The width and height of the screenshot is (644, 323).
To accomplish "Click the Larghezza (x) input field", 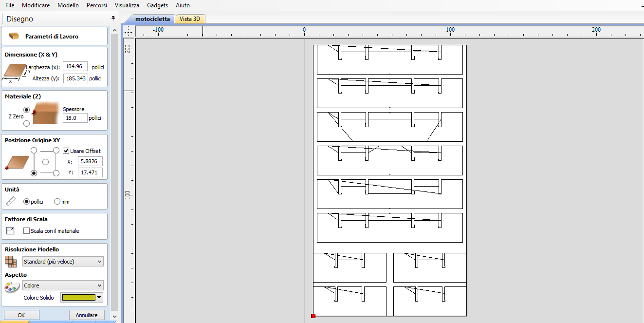I will coord(75,66).
